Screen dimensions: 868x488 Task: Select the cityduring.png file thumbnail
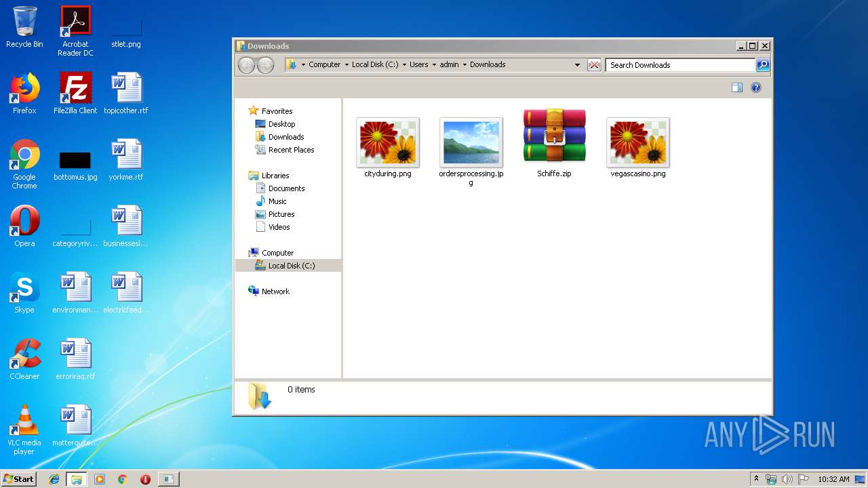(x=388, y=148)
